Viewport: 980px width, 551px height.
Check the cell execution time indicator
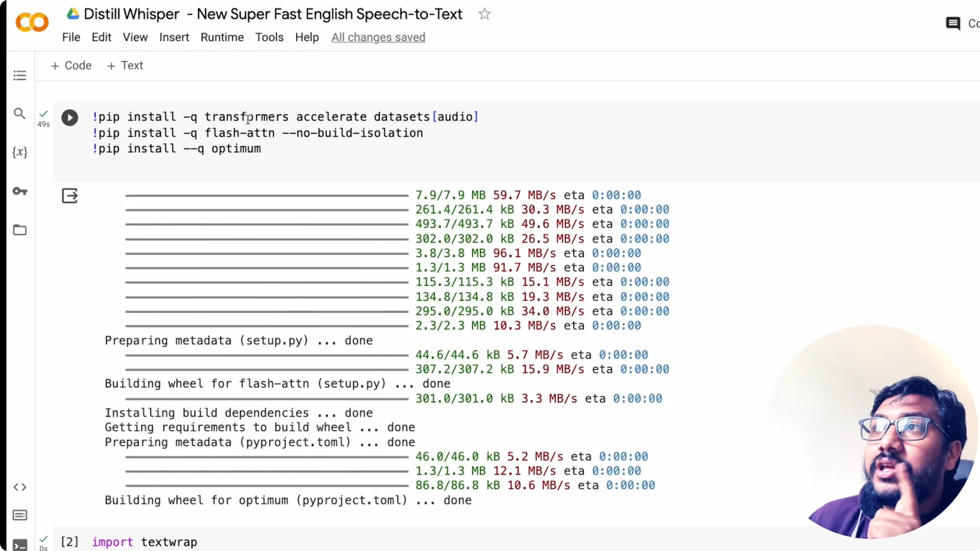(x=43, y=118)
